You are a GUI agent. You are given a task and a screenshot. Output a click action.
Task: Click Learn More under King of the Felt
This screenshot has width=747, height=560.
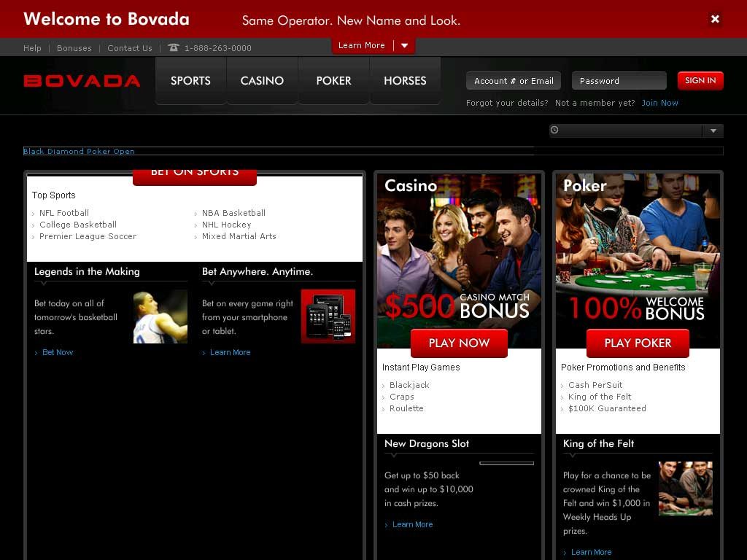[591, 553]
